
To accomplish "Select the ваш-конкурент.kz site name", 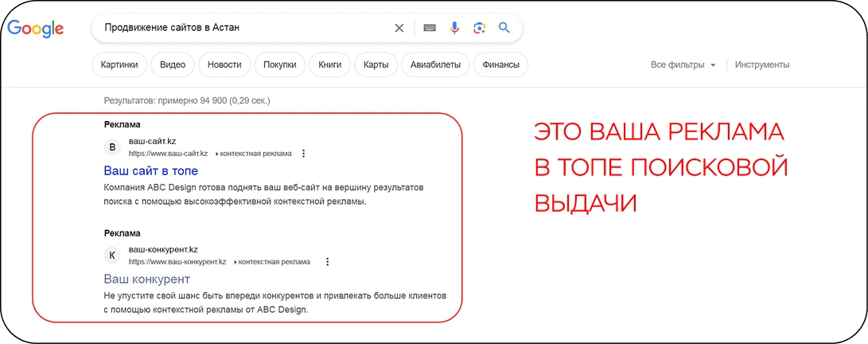I will point(163,249).
